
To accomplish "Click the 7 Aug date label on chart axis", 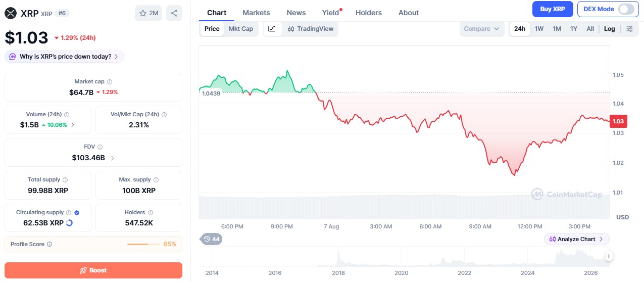I will pyautogui.click(x=331, y=226).
